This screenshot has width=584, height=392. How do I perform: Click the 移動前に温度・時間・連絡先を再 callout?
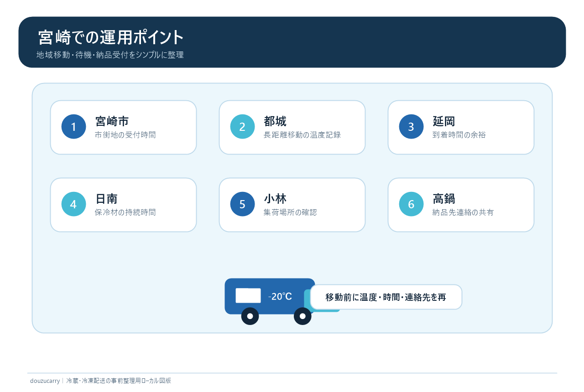tap(386, 297)
